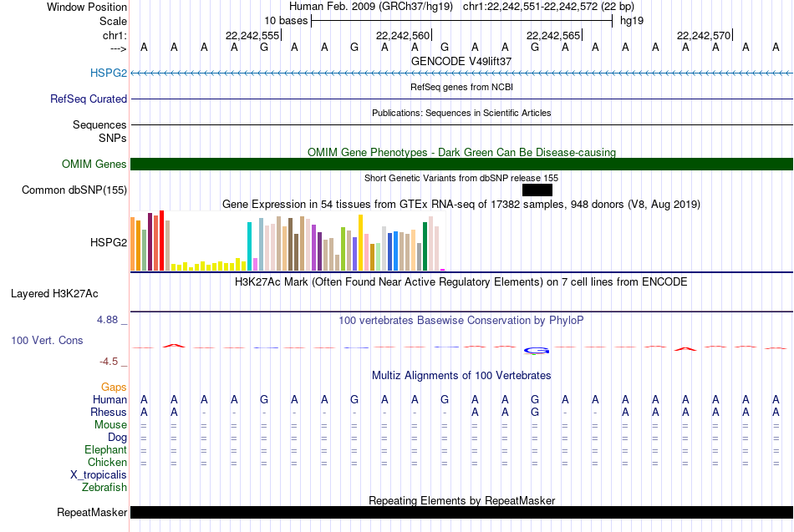The width and height of the screenshot is (794, 532).
Task: Select the Dog alignment row label
Action: (117, 438)
